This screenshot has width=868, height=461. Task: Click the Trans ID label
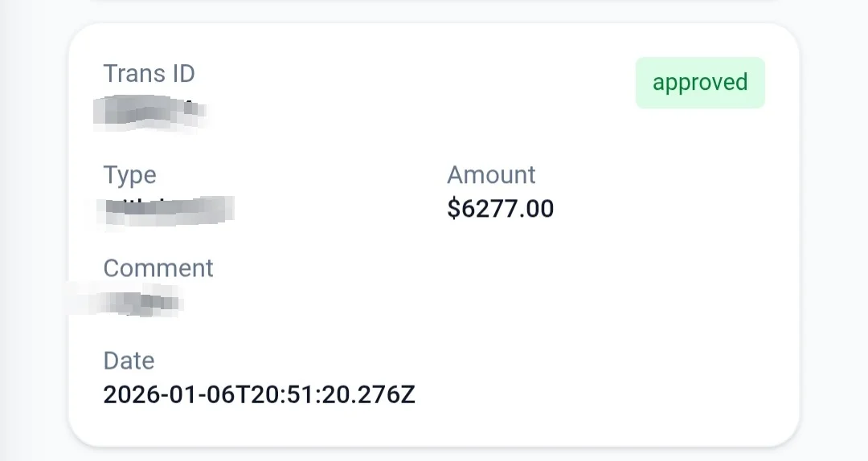tap(149, 74)
